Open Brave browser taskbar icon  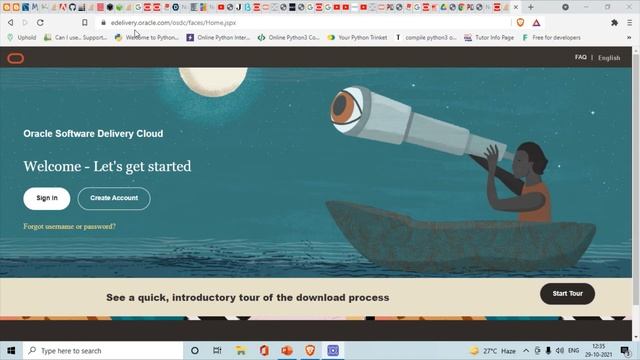coord(310,351)
